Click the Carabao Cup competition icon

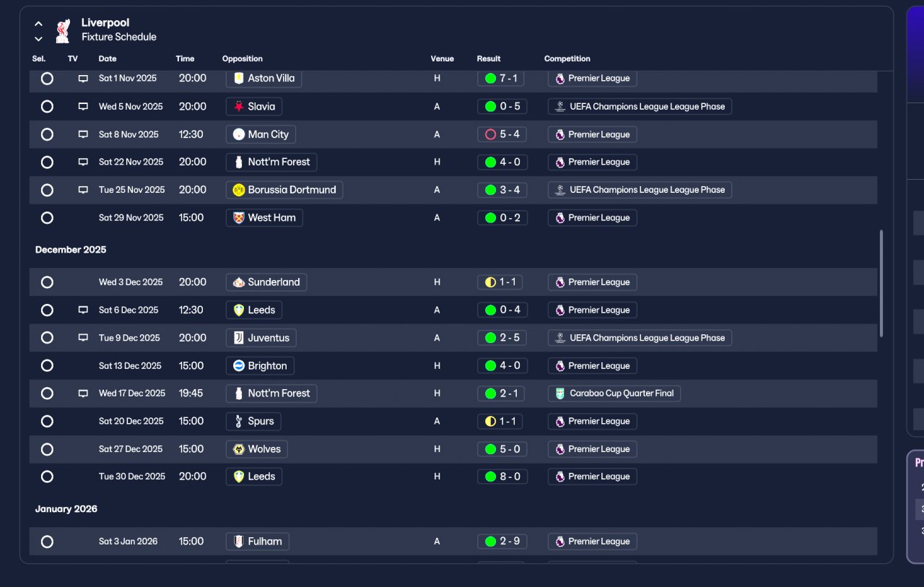[559, 393]
